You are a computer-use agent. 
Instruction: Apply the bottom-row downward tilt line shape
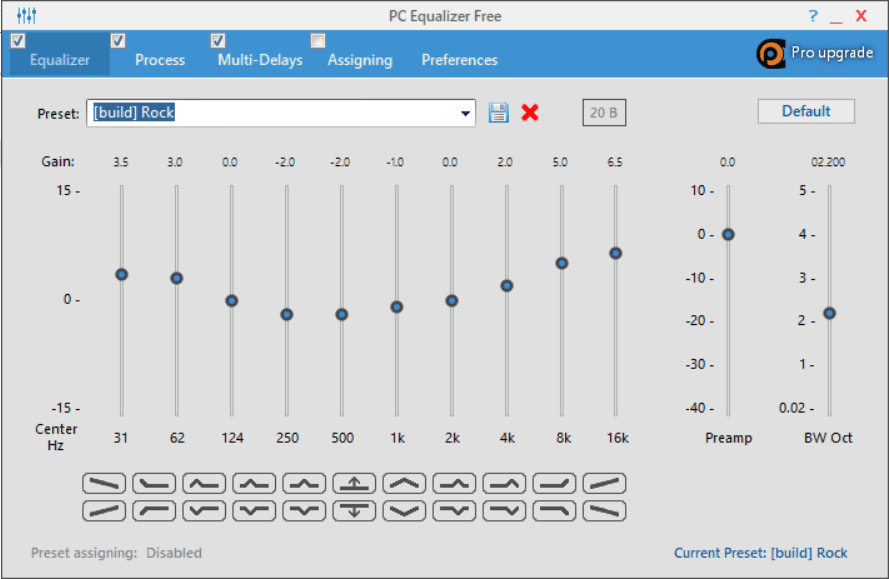point(604,511)
